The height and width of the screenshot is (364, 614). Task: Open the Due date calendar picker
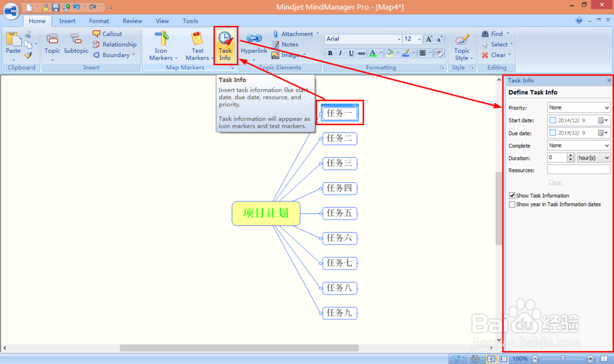point(603,133)
